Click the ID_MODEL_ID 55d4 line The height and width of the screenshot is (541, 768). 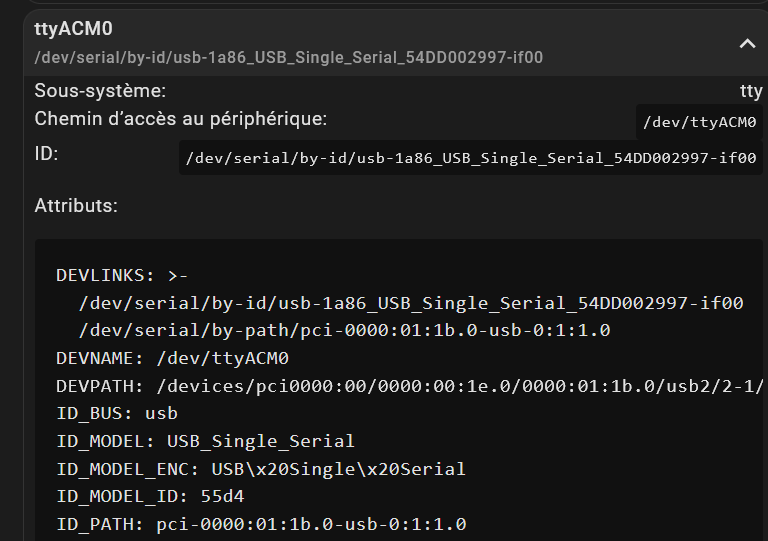point(150,496)
